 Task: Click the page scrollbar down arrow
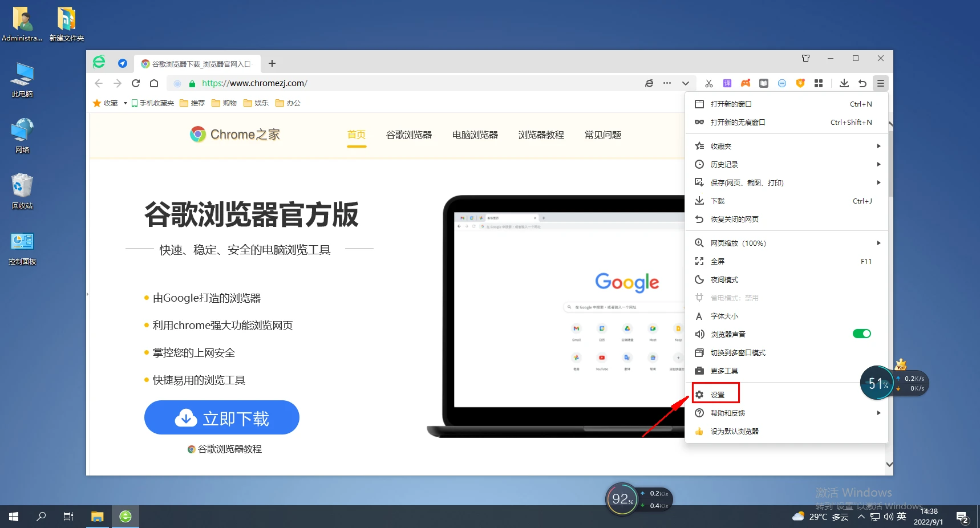[x=889, y=464]
